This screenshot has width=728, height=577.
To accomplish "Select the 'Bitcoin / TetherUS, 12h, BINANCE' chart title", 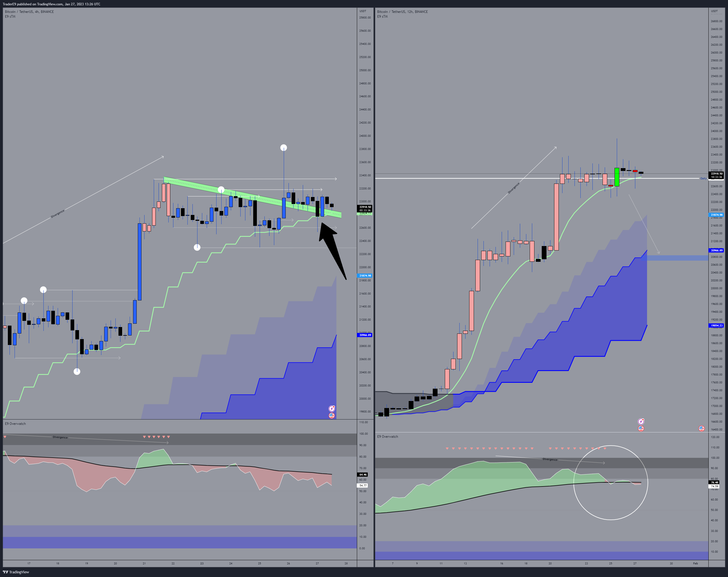I will coord(403,11).
